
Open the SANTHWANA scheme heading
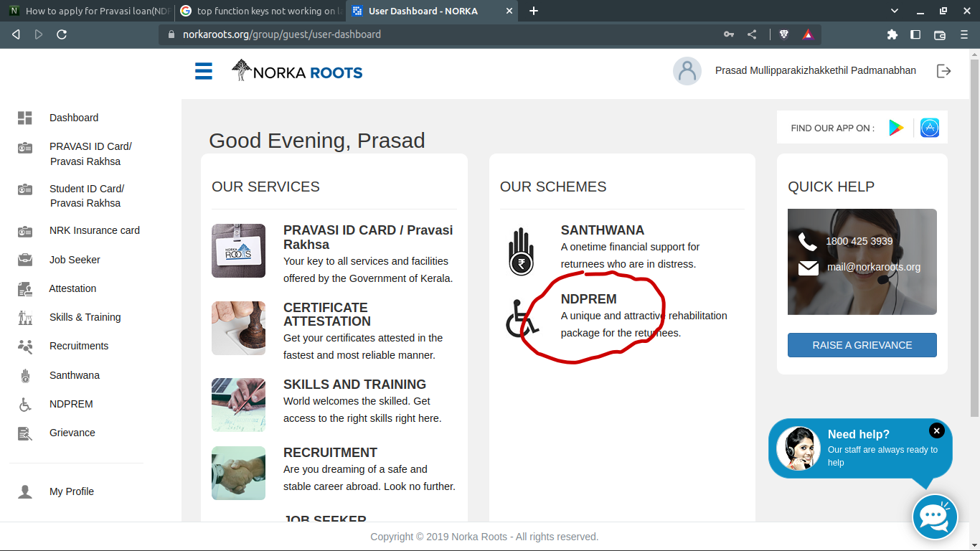click(x=603, y=230)
